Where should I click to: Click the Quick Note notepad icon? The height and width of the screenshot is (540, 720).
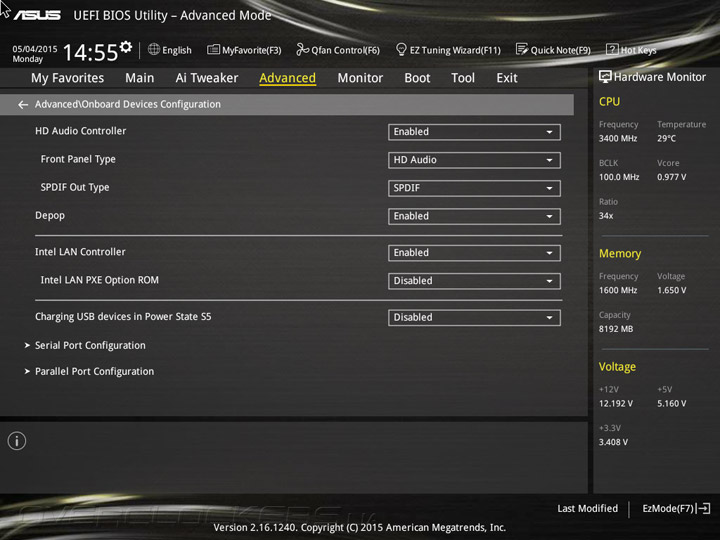click(522, 50)
